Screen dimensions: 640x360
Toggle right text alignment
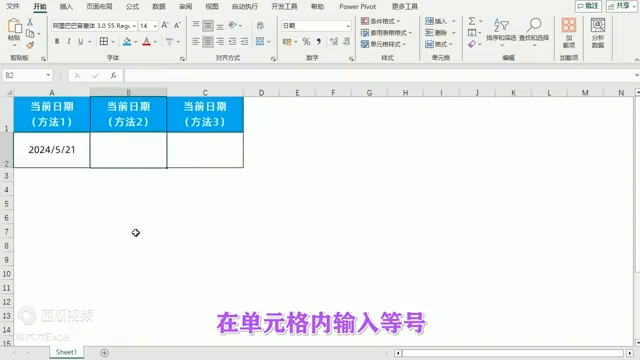[x=220, y=41]
